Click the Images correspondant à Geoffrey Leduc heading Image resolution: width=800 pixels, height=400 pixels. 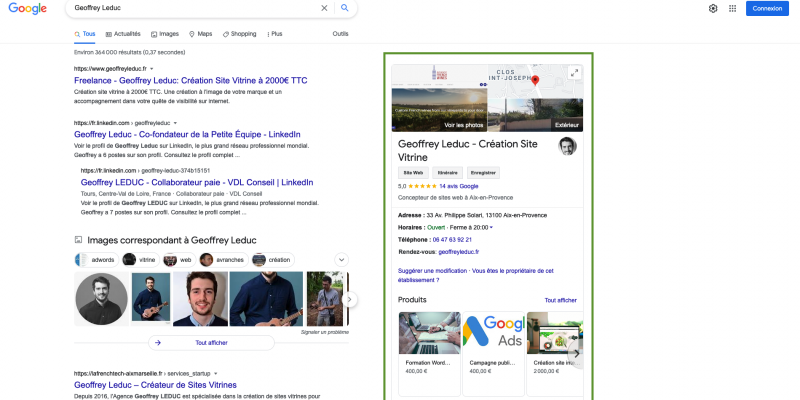172,240
